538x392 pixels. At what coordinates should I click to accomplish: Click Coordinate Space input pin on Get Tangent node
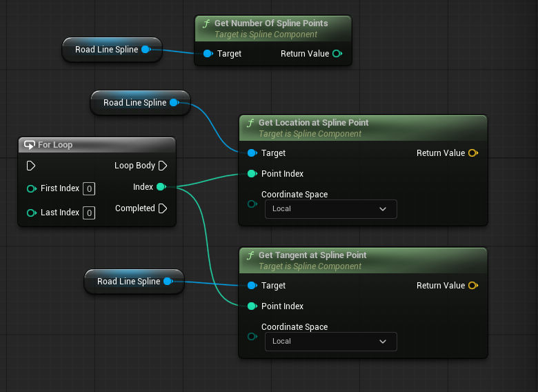pyautogui.click(x=252, y=337)
